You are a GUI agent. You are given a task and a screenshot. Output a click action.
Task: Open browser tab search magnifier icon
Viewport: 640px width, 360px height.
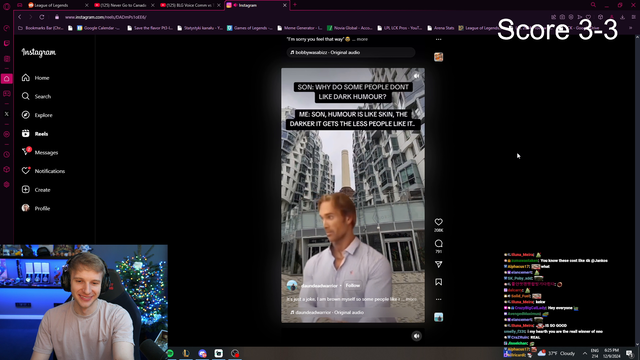pos(593,5)
